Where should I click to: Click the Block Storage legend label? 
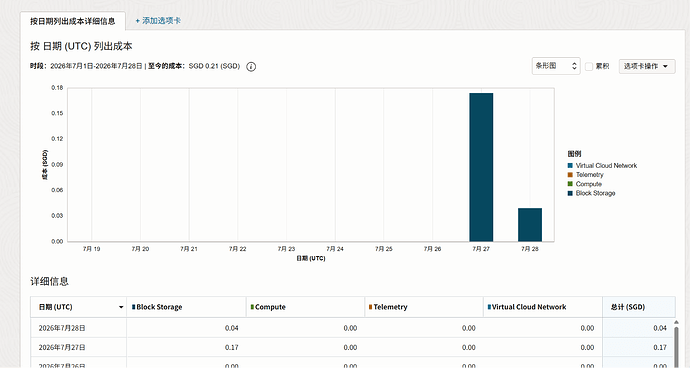click(x=595, y=193)
